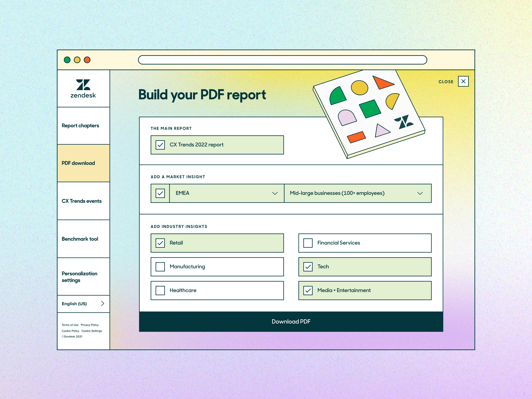Click the yellow window dot
Image resolution: width=532 pixels, height=399 pixels.
click(77, 60)
